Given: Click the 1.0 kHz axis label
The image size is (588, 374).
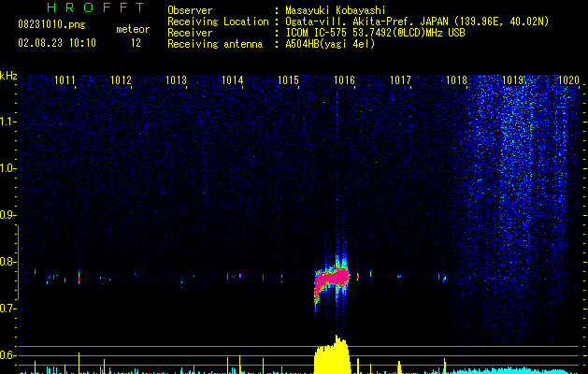Looking at the screenshot, I should pos(8,168).
